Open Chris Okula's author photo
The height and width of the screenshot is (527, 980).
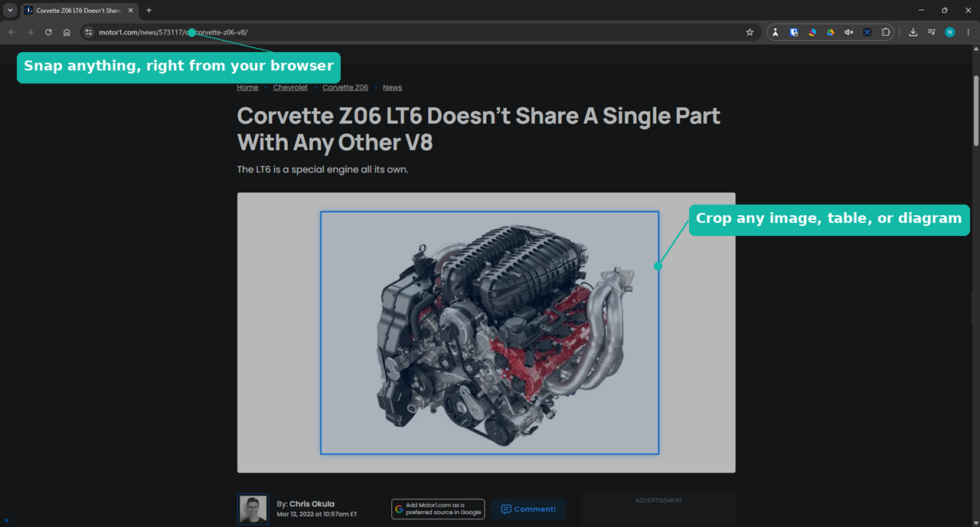pos(253,509)
